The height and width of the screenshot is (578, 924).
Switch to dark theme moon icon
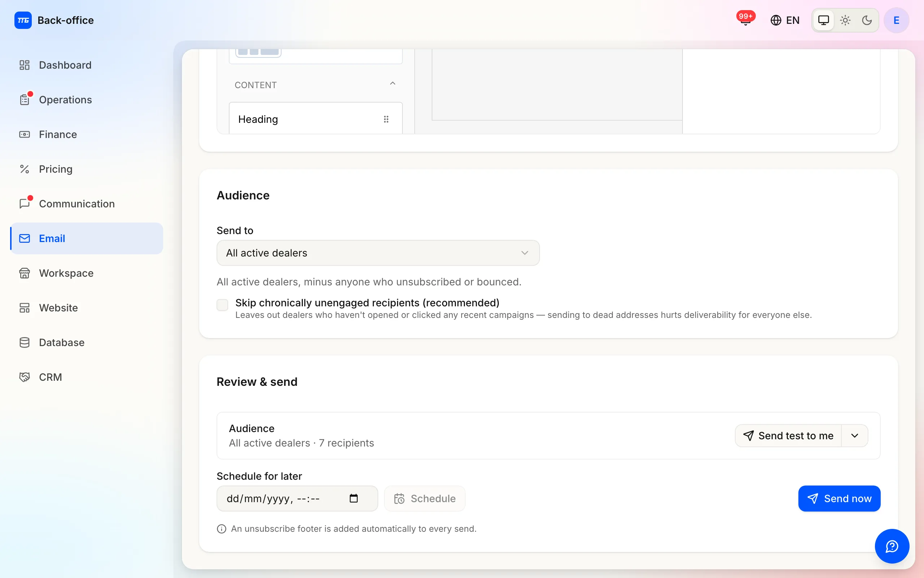(x=867, y=20)
